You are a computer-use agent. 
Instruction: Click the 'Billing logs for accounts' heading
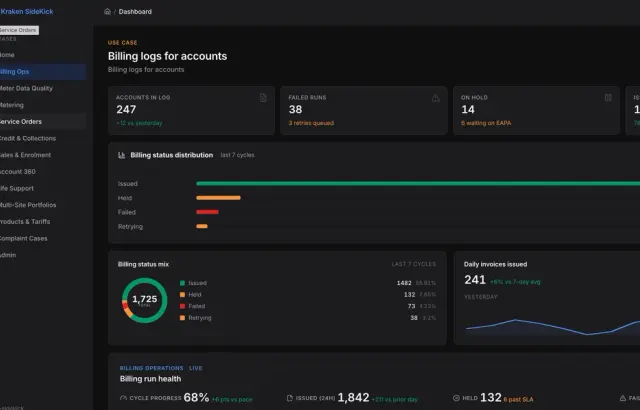[x=167, y=56]
